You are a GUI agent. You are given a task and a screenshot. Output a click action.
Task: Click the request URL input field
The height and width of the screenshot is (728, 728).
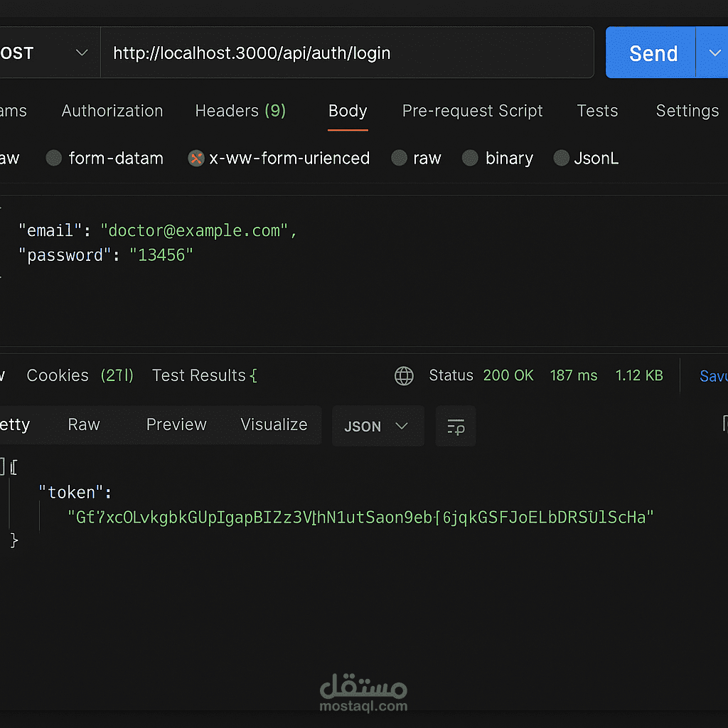[x=347, y=53]
